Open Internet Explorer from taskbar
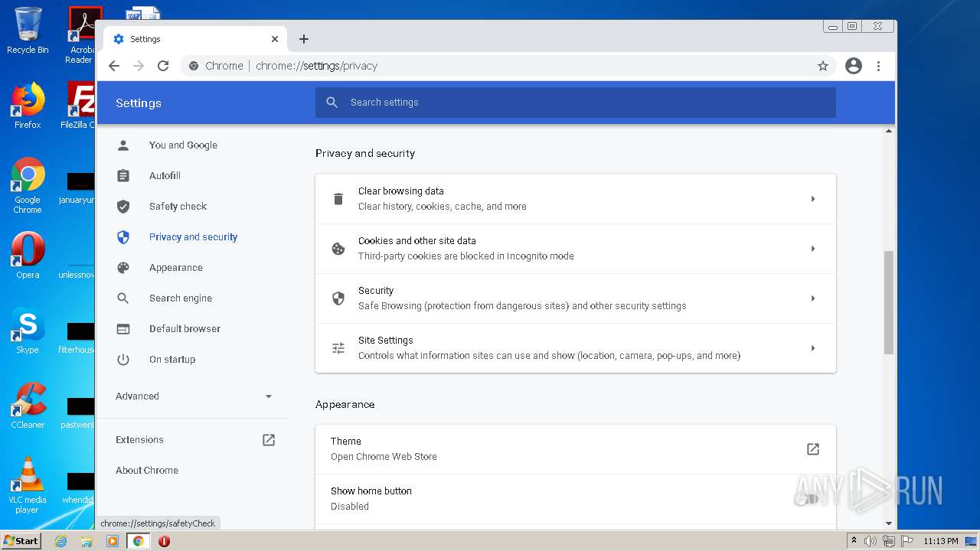Viewport: 980px width, 551px height. tap(60, 541)
